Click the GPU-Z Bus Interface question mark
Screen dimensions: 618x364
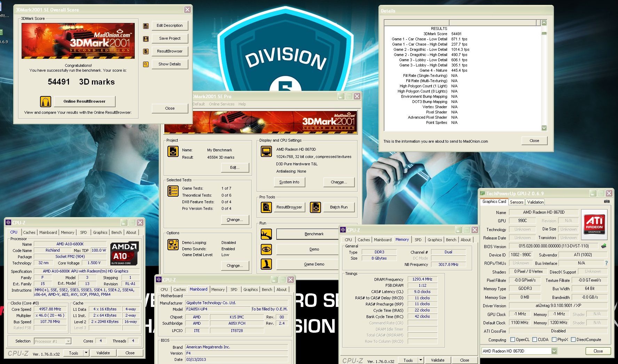pyautogui.click(x=607, y=263)
